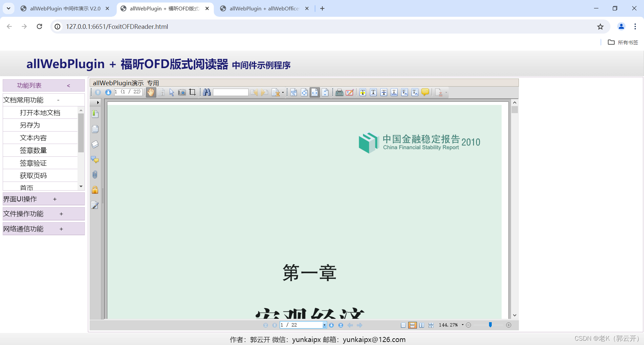The height and width of the screenshot is (345, 644).
Task: Enable facing pages view mode
Action: [422, 325]
